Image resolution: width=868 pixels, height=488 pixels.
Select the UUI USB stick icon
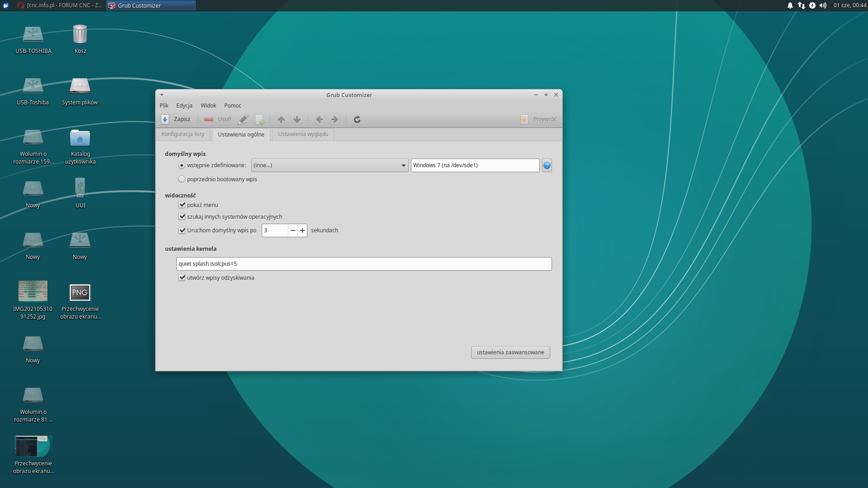pos(80,187)
